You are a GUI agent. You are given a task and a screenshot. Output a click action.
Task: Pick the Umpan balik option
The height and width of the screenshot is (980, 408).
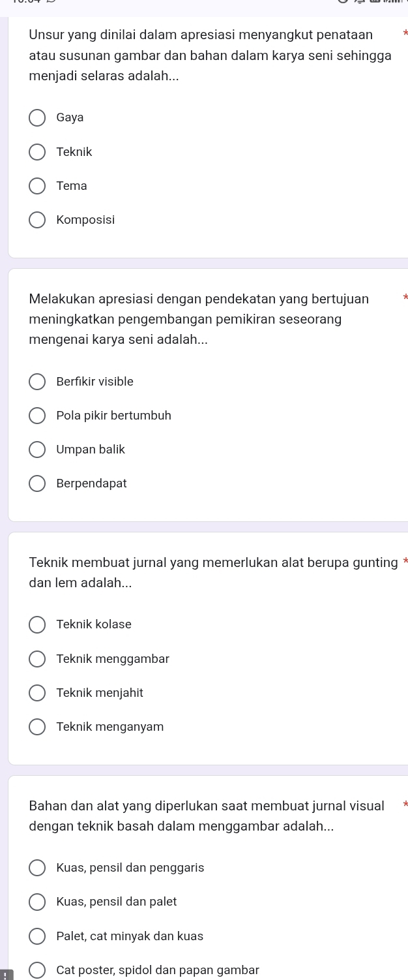37,450
